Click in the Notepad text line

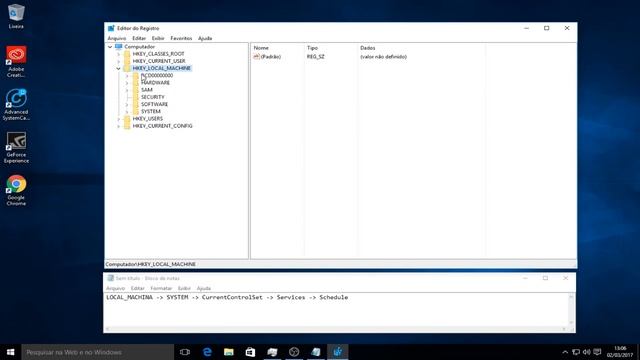pos(227,298)
